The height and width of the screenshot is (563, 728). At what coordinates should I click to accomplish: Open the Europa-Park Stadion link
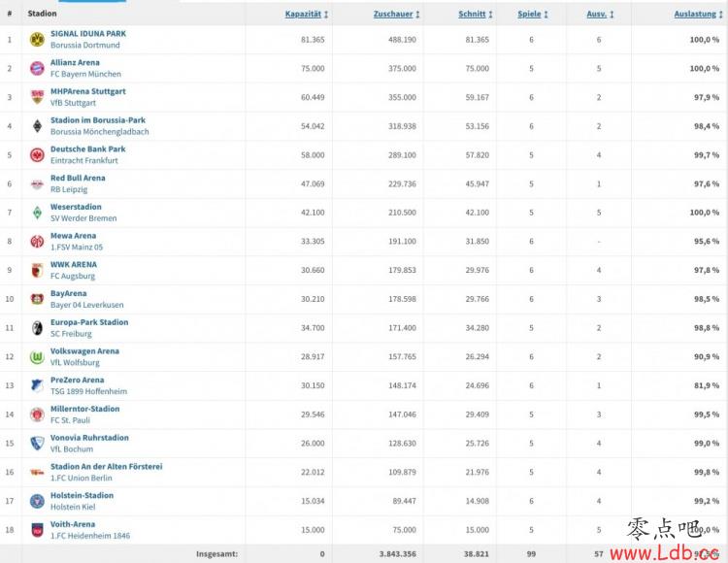pos(89,321)
